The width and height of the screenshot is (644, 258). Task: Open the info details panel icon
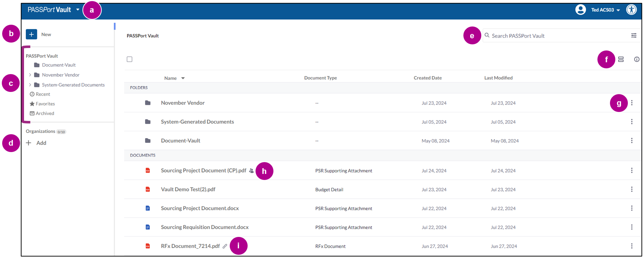tap(636, 59)
